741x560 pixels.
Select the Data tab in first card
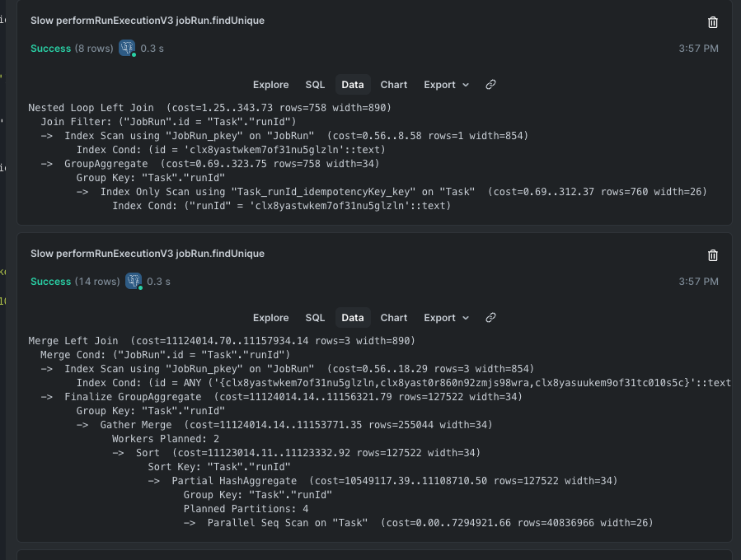[x=352, y=85]
